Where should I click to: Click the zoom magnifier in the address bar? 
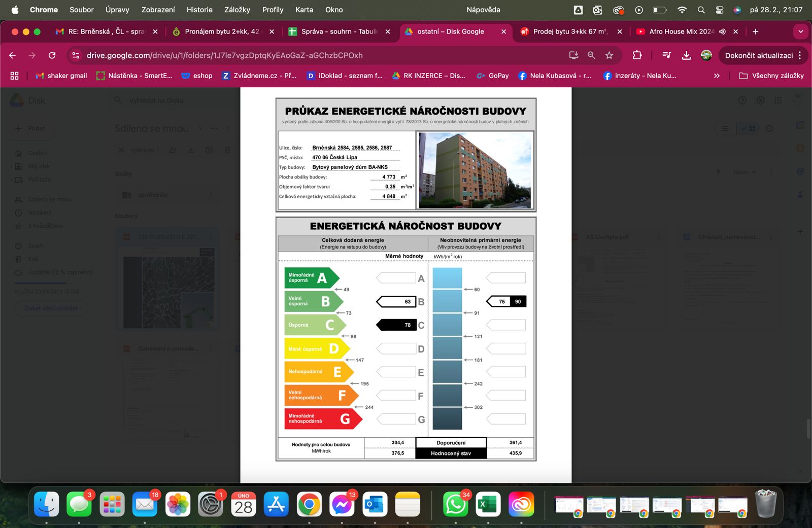[591, 55]
